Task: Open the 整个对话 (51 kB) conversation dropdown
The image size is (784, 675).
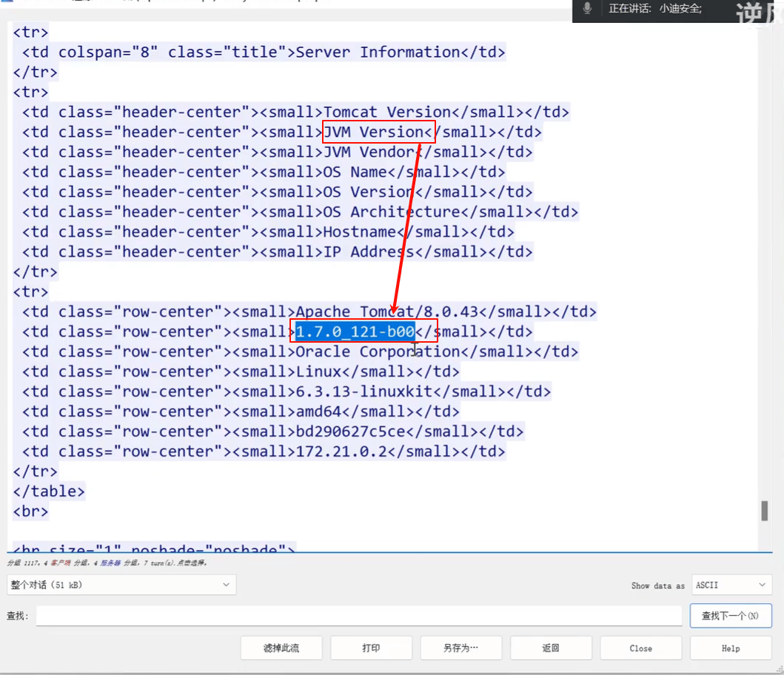Action: tap(121, 585)
